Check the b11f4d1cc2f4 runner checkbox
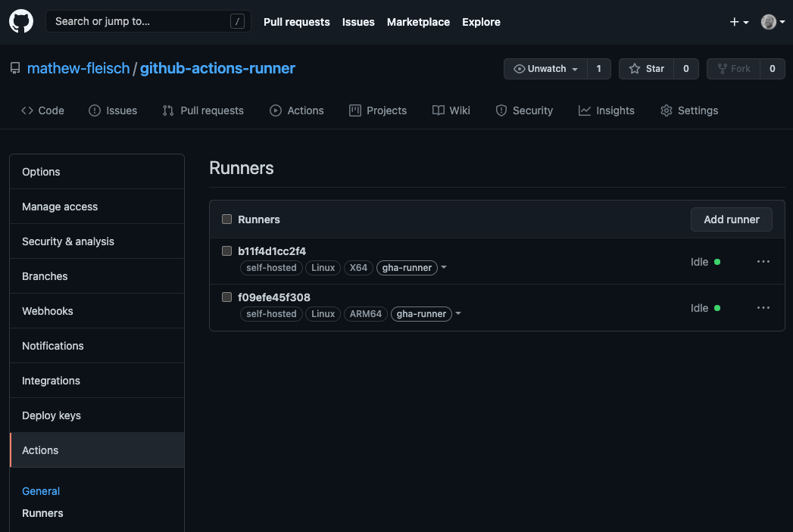The height and width of the screenshot is (532, 793). [226, 251]
